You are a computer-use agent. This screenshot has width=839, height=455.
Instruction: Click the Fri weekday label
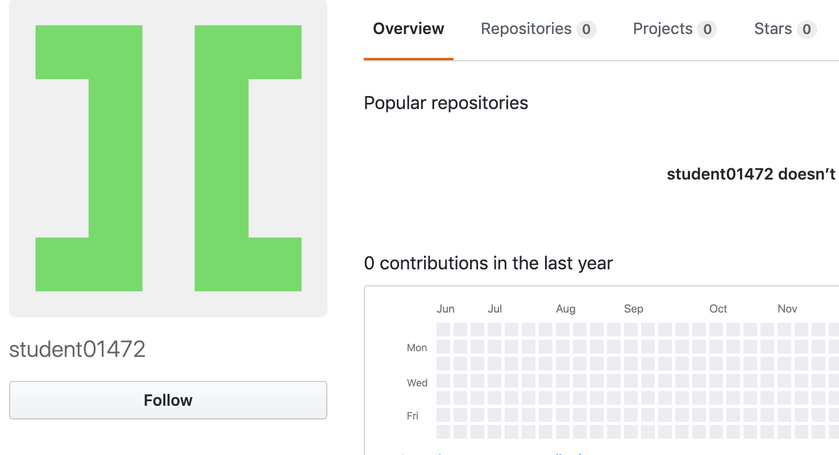[413, 416]
